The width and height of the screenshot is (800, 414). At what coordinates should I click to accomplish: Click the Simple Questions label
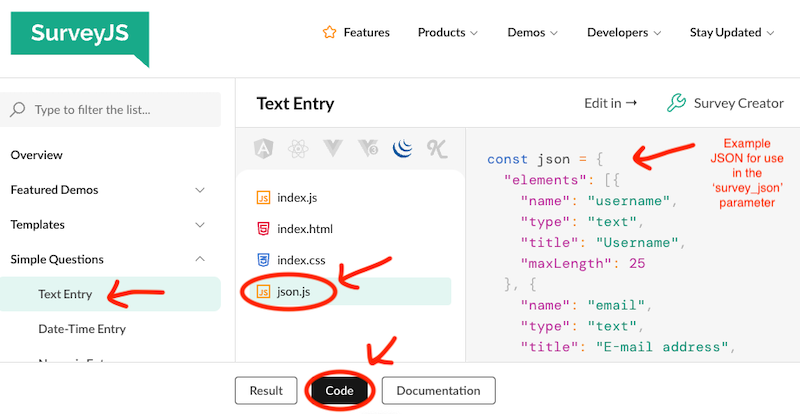[x=57, y=259]
